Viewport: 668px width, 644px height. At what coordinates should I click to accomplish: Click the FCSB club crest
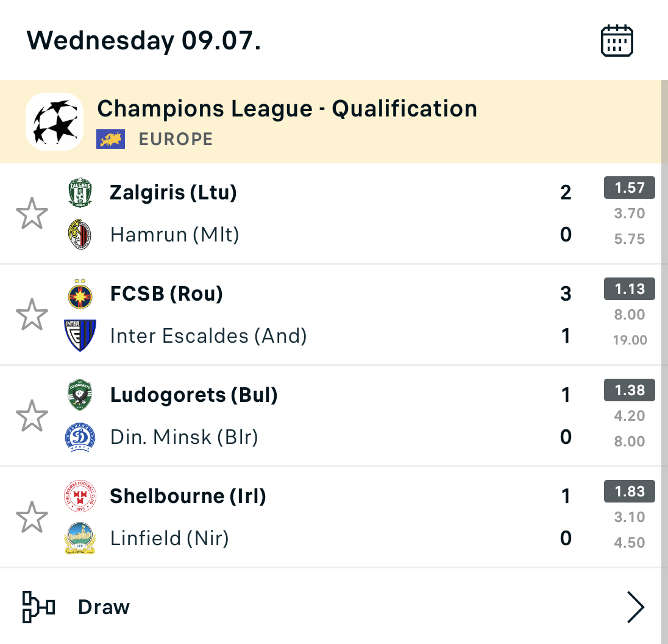pos(80,295)
